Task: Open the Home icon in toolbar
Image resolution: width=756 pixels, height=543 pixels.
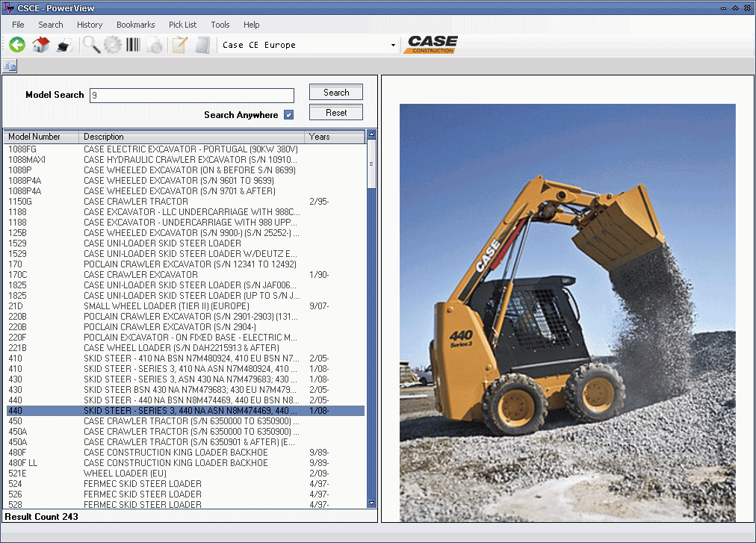Action: tap(40, 45)
